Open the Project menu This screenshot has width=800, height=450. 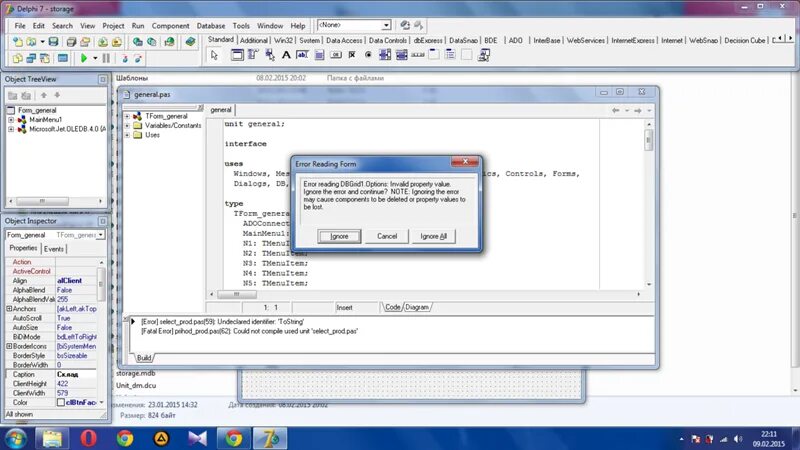113,26
